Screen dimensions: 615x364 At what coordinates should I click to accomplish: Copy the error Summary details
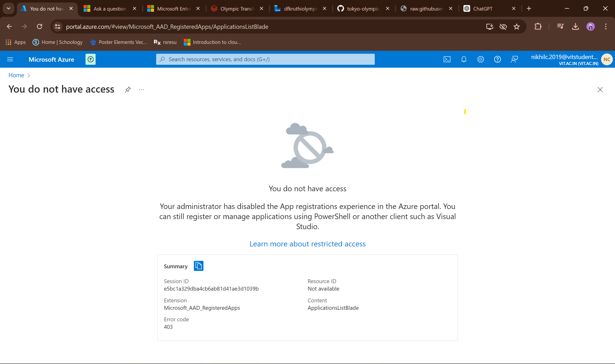(x=198, y=266)
